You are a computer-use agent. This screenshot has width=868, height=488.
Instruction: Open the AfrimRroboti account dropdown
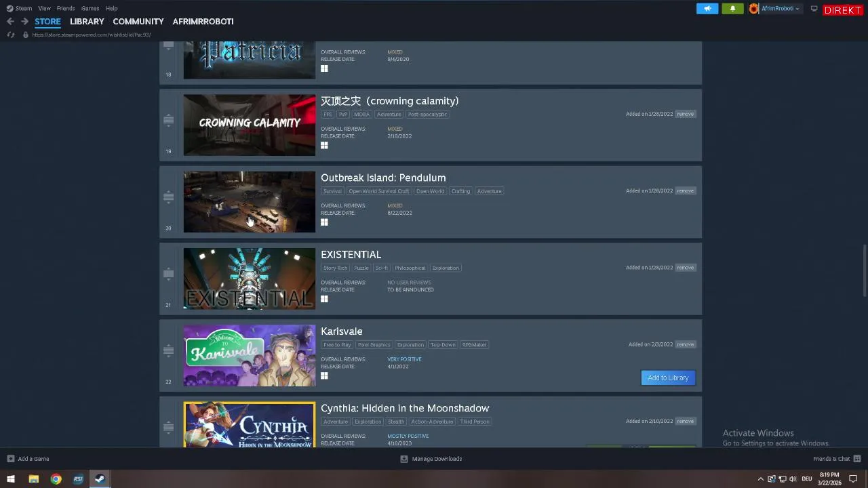pyautogui.click(x=780, y=9)
